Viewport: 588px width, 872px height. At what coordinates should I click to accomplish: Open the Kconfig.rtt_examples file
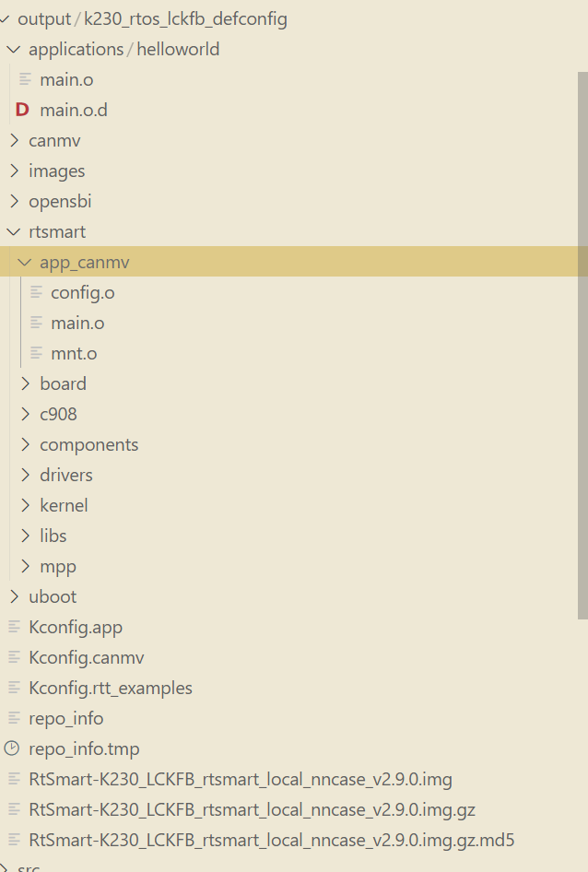click(x=111, y=689)
